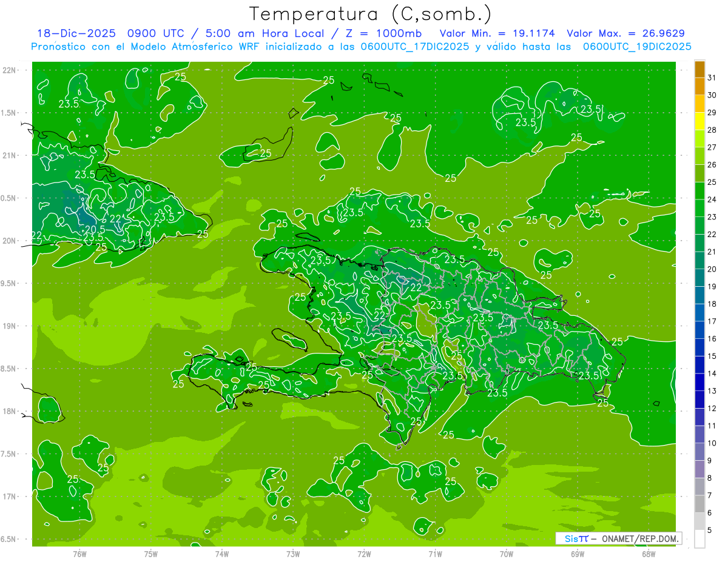Click the legend value 31
This screenshot has width=728, height=562.
point(712,77)
